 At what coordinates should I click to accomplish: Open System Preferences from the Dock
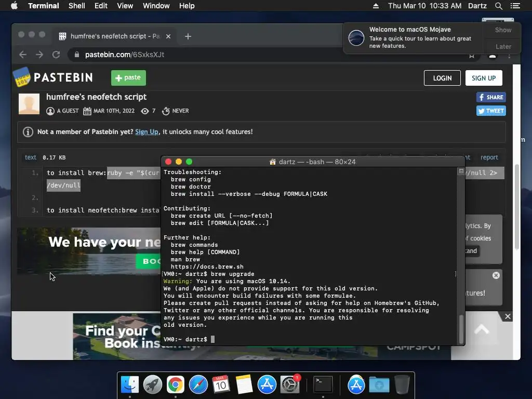[290, 385]
